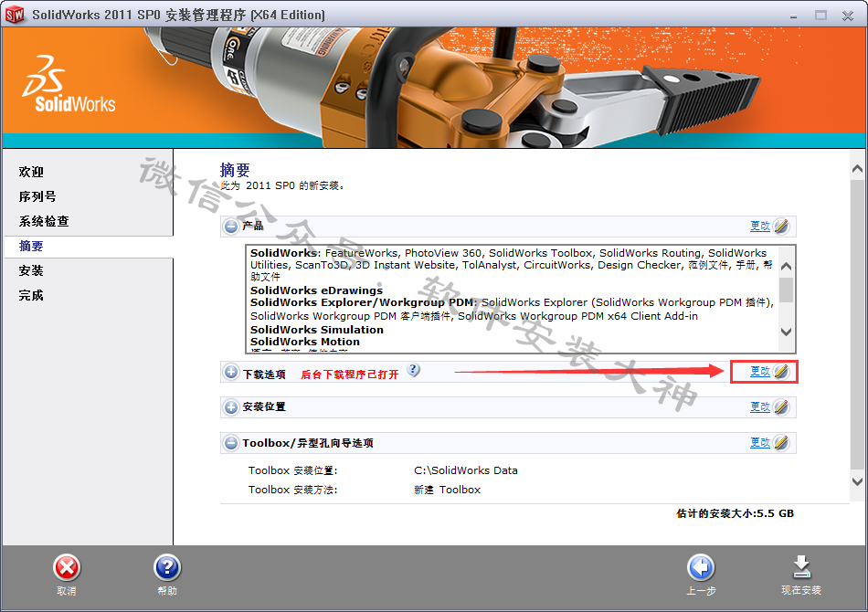Click the product list scrollbar thumb
This screenshot has height=612, width=868.
(786, 290)
